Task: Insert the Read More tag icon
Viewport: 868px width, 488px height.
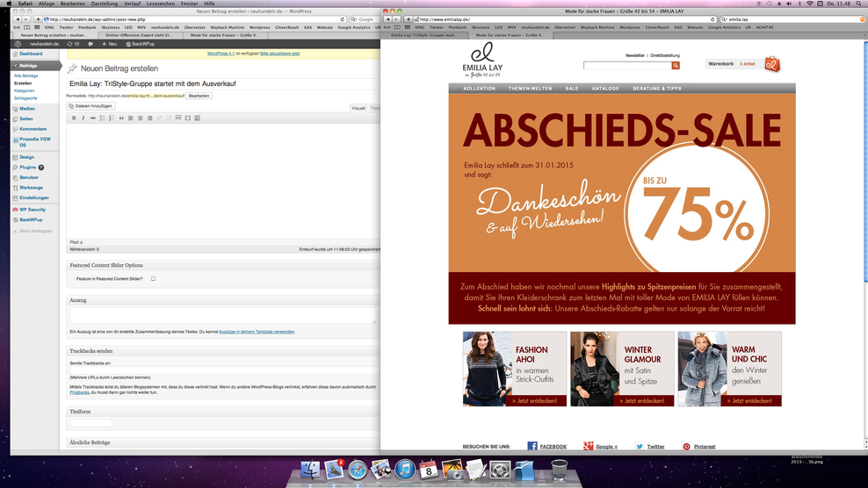Action: point(178,118)
